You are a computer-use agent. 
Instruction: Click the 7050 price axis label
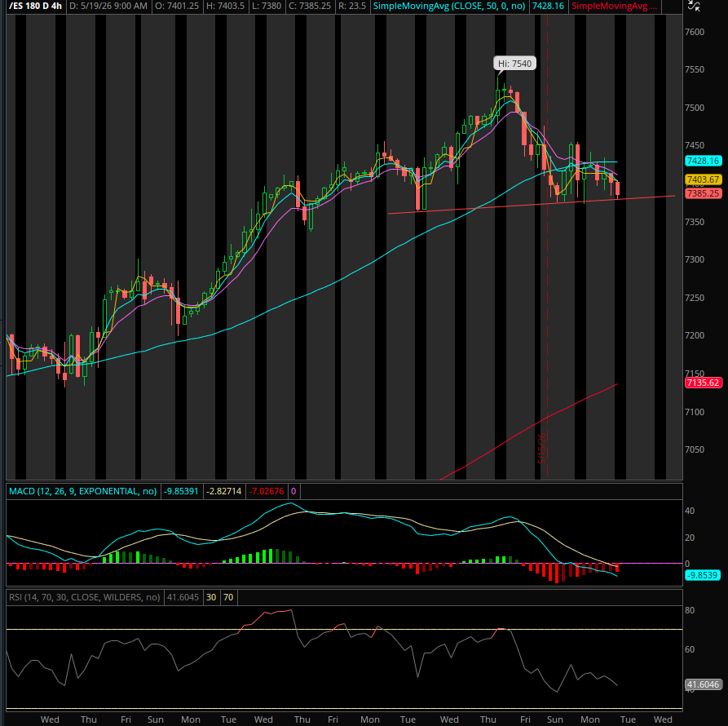point(695,449)
